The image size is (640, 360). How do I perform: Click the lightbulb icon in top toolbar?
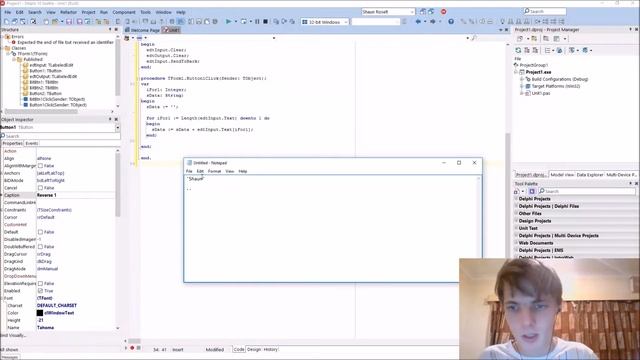click(x=502, y=22)
